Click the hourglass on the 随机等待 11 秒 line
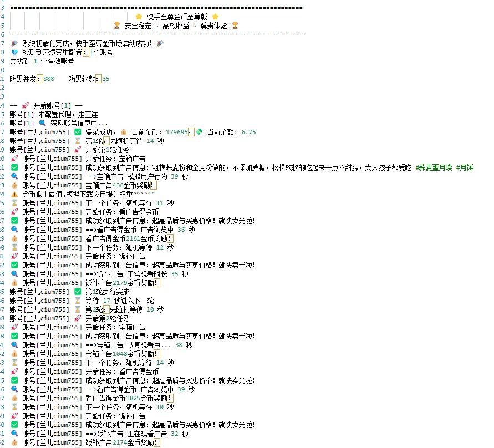This screenshot has height=448, width=494. pos(14,203)
